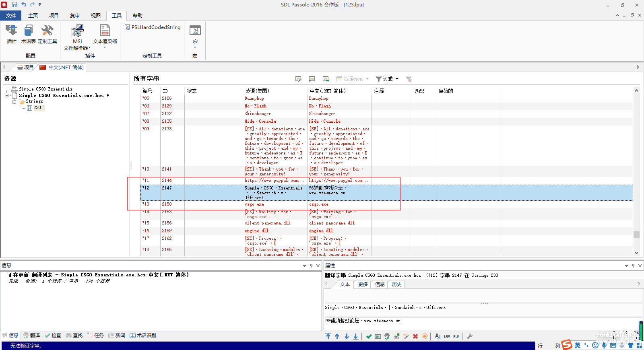Click the clear filter funnel icon

(x=409, y=79)
